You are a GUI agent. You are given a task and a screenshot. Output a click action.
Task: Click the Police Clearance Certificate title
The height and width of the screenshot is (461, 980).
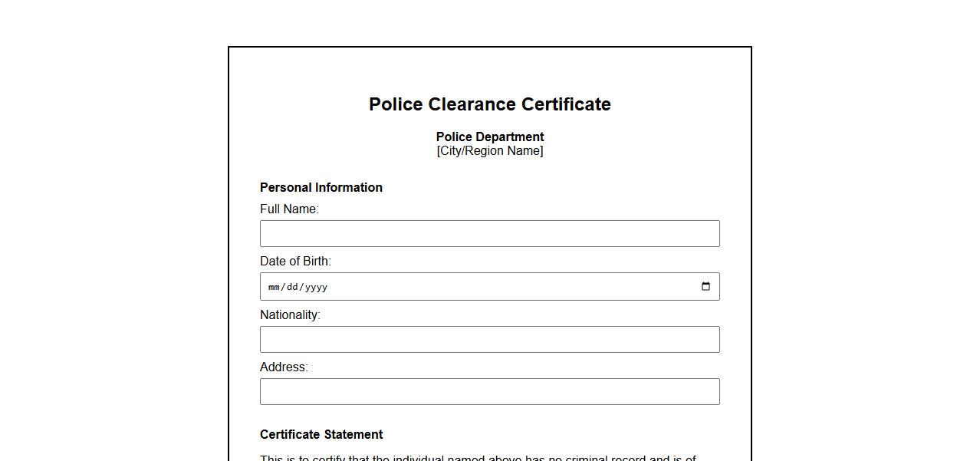[x=489, y=104]
